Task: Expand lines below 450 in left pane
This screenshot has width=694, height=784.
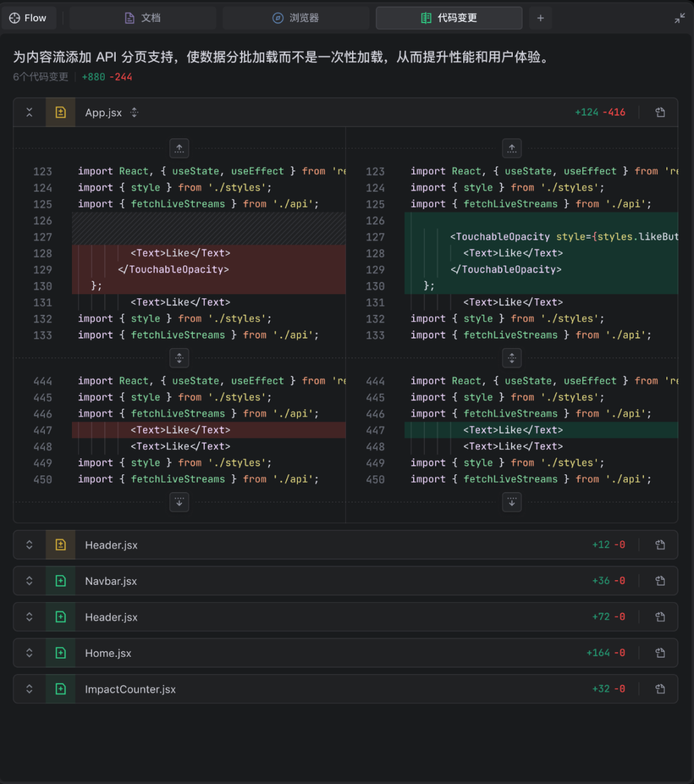Action: [x=179, y=503]
